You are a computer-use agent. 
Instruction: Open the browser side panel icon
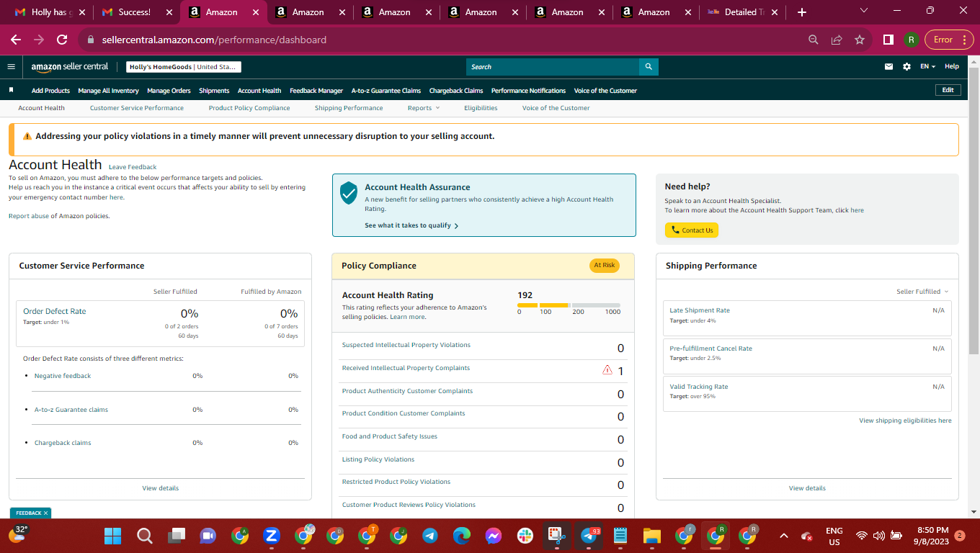pyautogui.click(x=888, y=40)
